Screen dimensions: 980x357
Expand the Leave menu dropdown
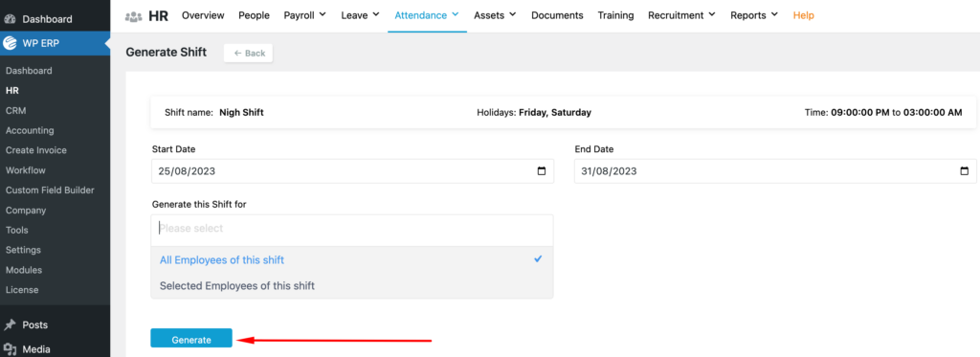375,14
